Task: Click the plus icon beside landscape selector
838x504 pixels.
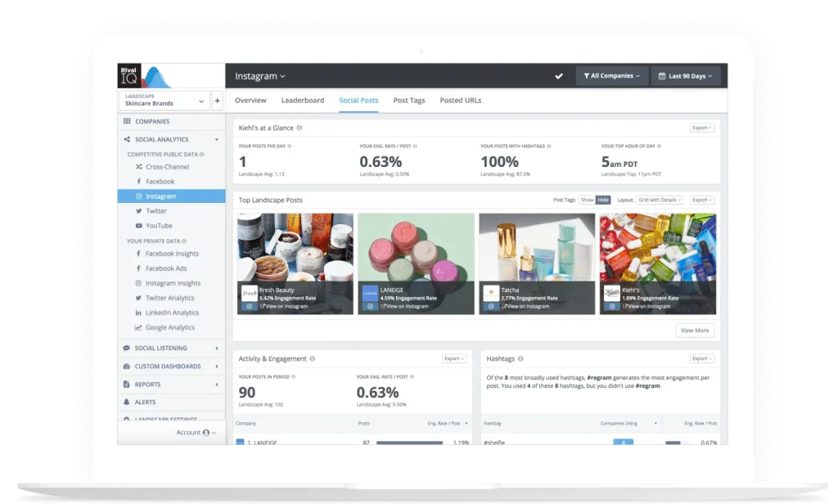Action: [x=217, y=101]
